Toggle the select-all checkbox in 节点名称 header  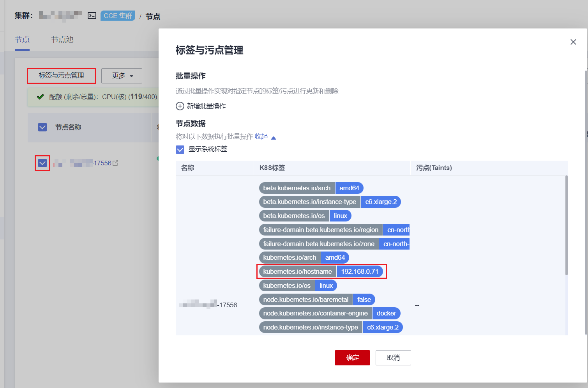[x=42, y=127]
